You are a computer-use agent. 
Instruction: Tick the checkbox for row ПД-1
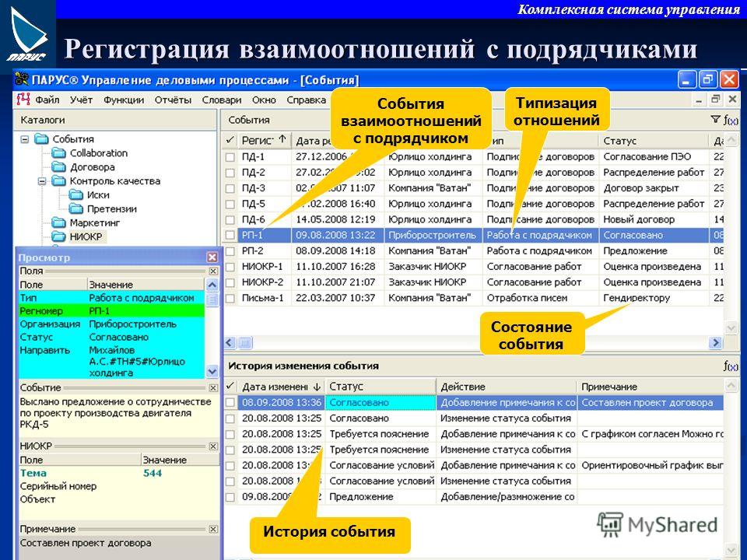(x=230, y=157)
